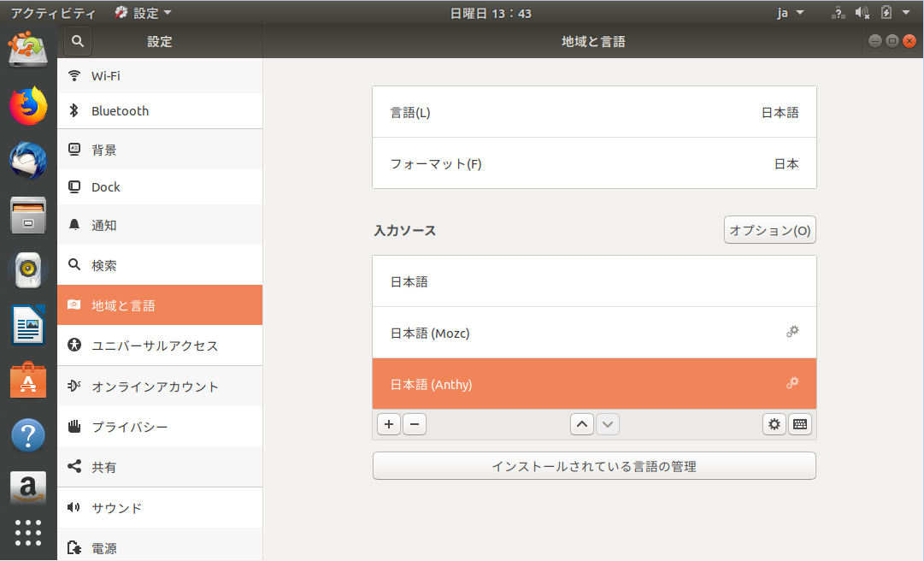Screen dimensions: 924x561
Task: Click the gear icon on Mozc row
Action: [x=792, y=332]
